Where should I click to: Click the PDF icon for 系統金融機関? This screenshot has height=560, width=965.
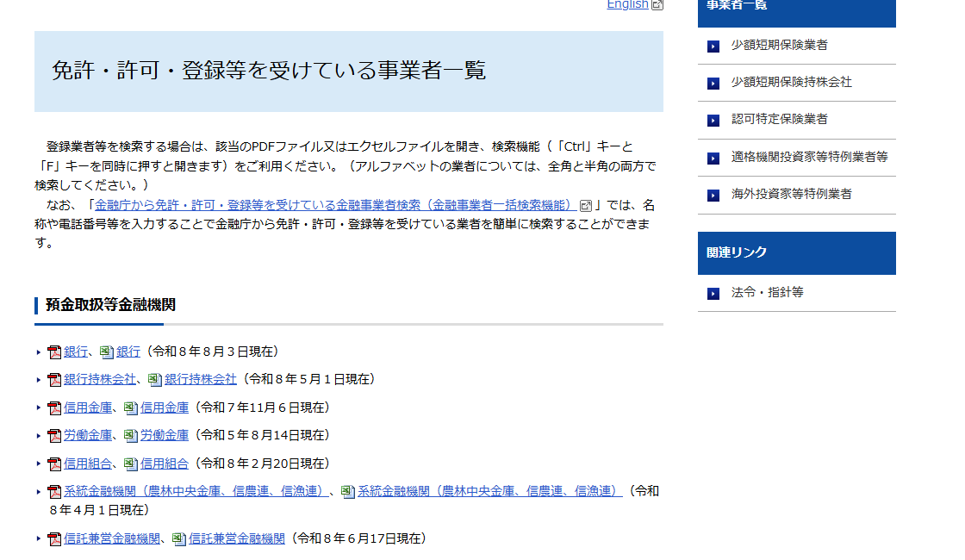(x=55, y=492)
